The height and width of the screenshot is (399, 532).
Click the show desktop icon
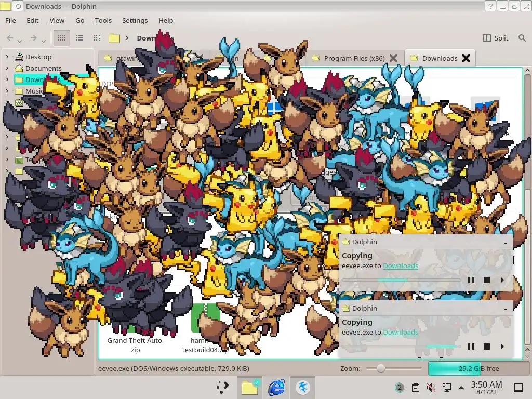518,388
